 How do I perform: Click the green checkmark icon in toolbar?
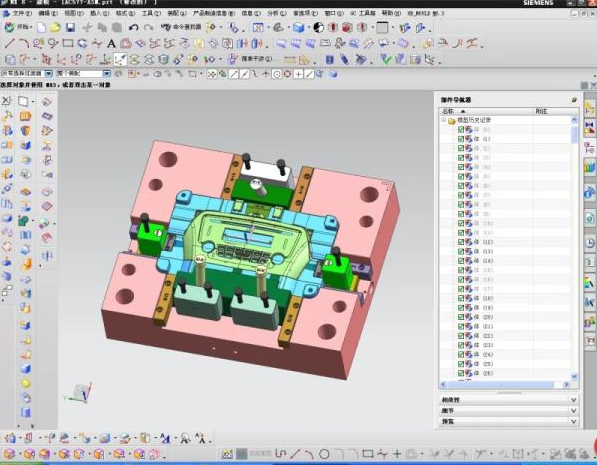tap(386, 59)
